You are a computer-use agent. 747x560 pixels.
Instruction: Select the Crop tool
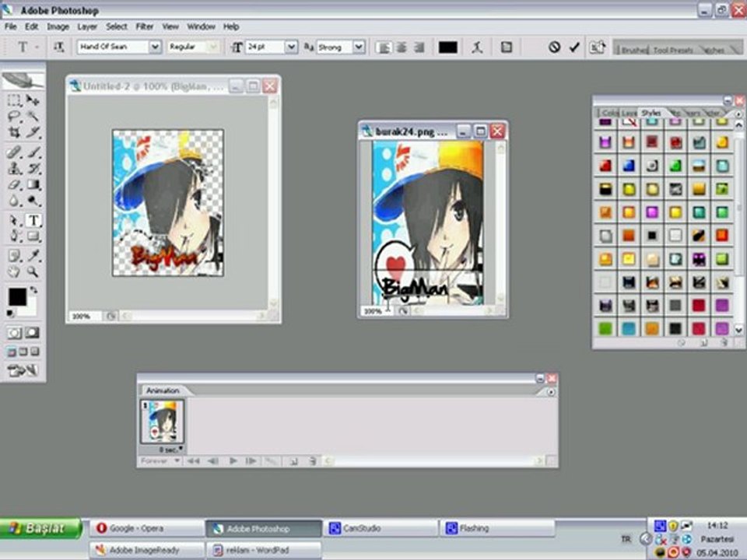tap(14, 131)
